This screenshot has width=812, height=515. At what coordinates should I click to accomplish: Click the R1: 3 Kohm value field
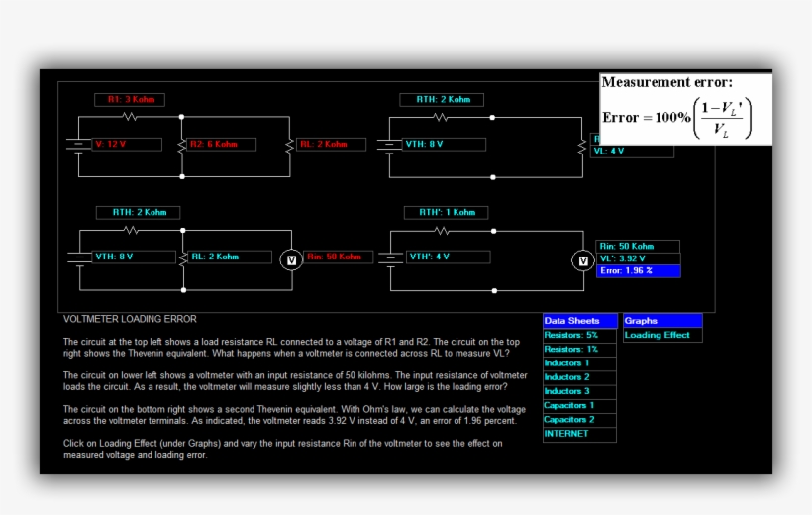[x=130, y=100]
